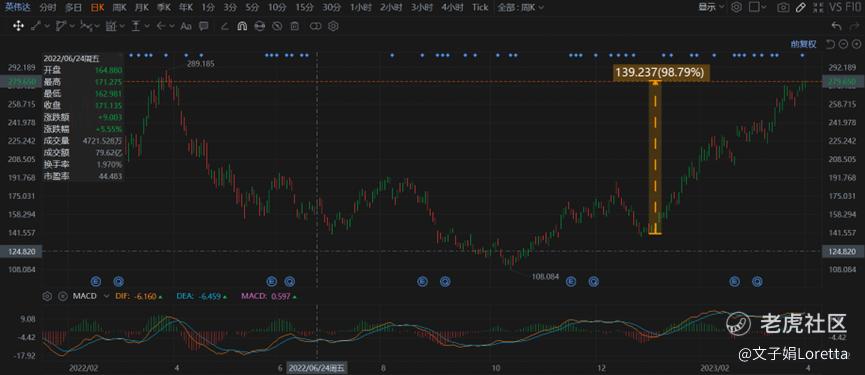Expand measure tool options arrow
This screenshot has width=865, height=375.
[x=146, y=26]
